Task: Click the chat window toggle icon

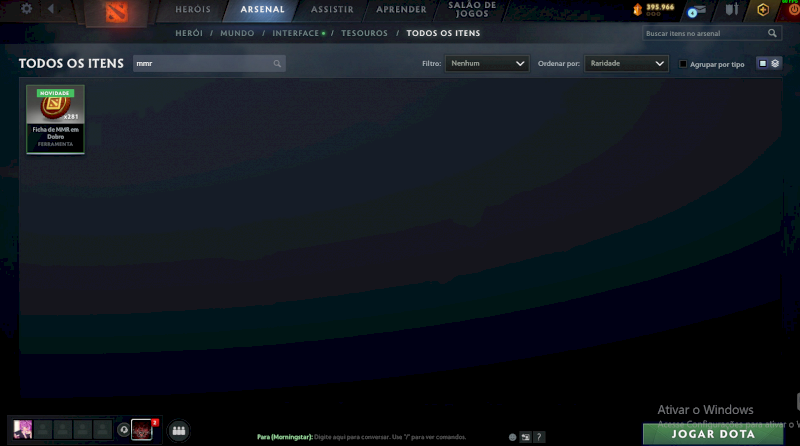Action: [x=526, y=437]
